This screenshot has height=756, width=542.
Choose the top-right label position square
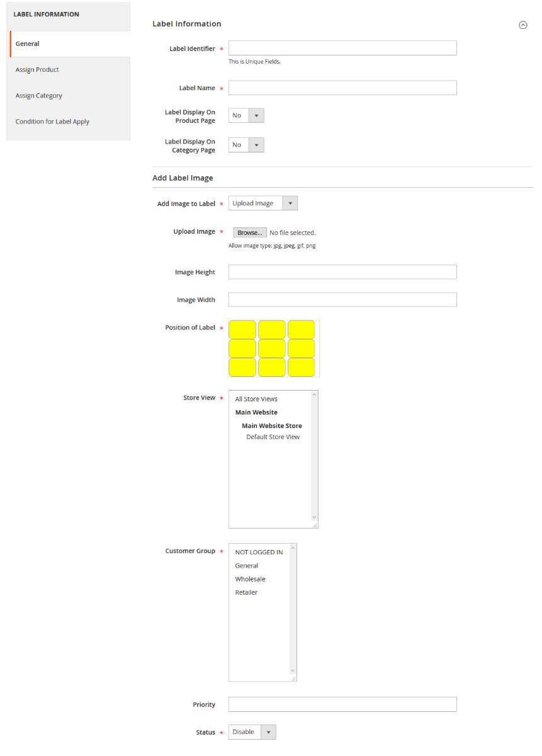pyautogui.click(x=301, y=329)
